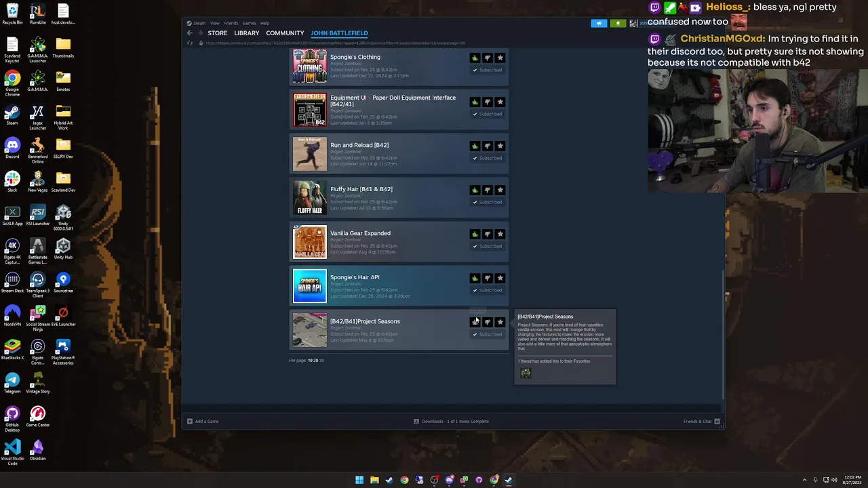Screen dimensions: 868x488
Task: Thumbs down [B42/B41]Project Seasons
Action: point(487,322)
